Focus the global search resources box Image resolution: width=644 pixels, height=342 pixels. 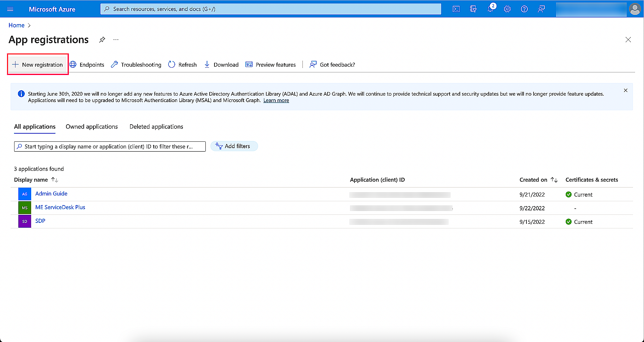(271, 9)
